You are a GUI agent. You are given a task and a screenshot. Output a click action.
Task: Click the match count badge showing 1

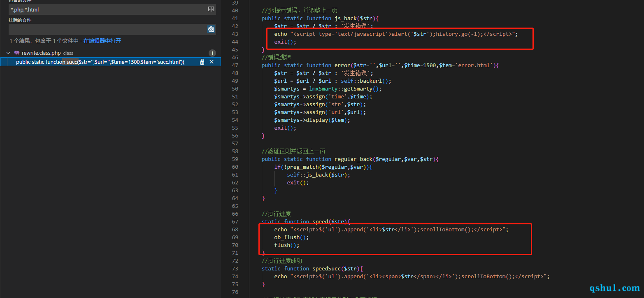pyautogui.click(x=212, y=53)
